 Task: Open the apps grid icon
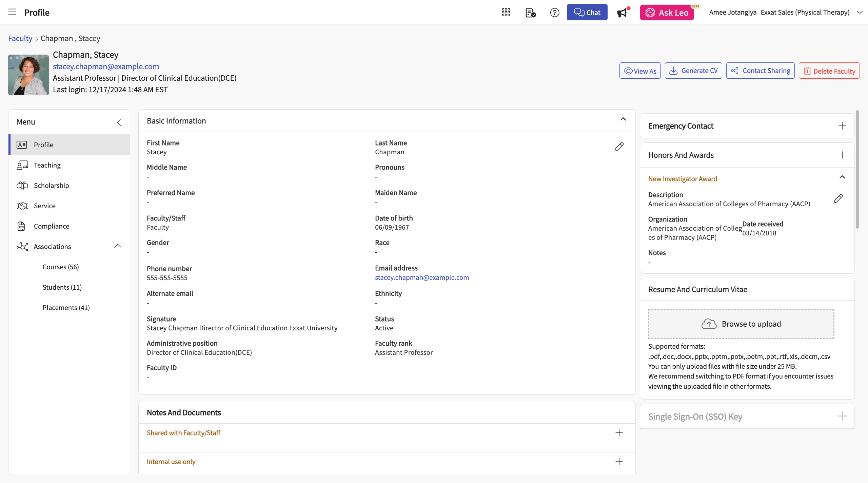tap(506, 13)
